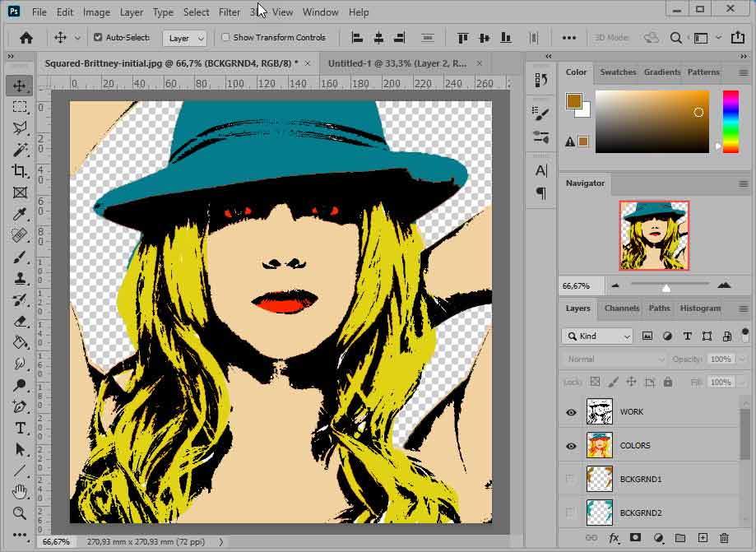
Task: Toggle the type layers filter
Action: point(688,336)
